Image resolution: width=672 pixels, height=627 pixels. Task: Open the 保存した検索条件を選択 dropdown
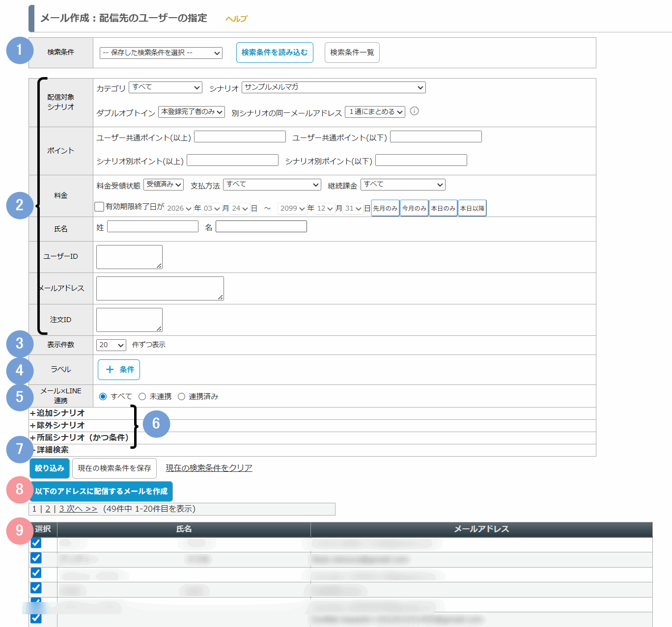pos(161,53)
